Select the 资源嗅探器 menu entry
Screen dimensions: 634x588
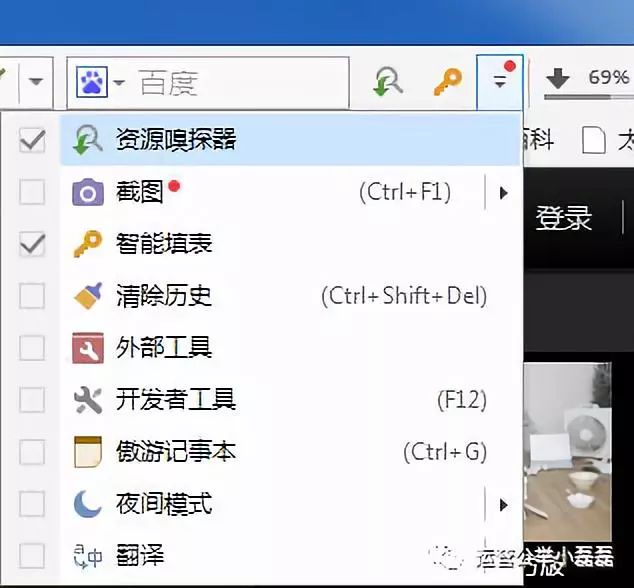[x=290, y=140]
